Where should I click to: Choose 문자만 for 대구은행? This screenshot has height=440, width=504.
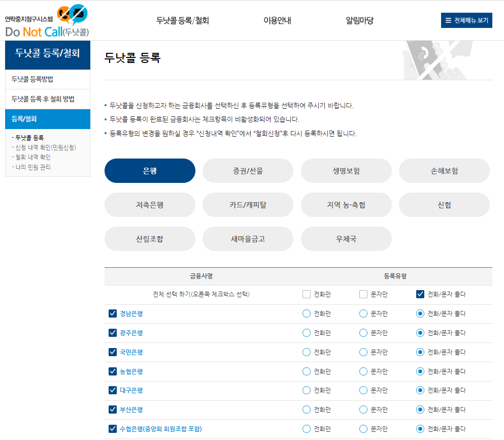(x=363, y=390)
